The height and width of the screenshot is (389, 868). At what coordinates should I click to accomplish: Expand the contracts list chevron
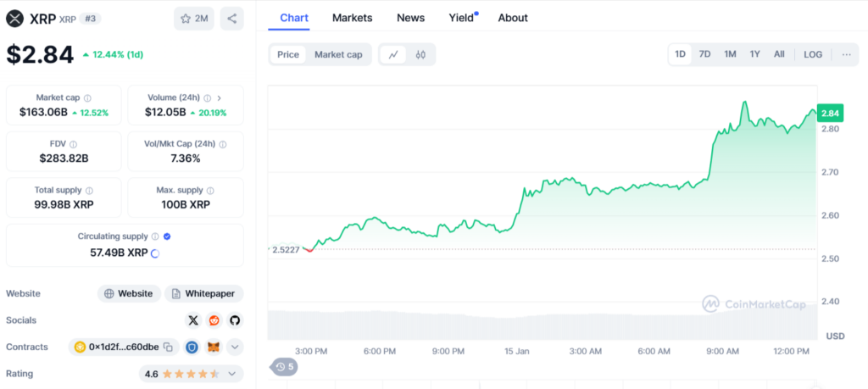(x=235, y=347)
